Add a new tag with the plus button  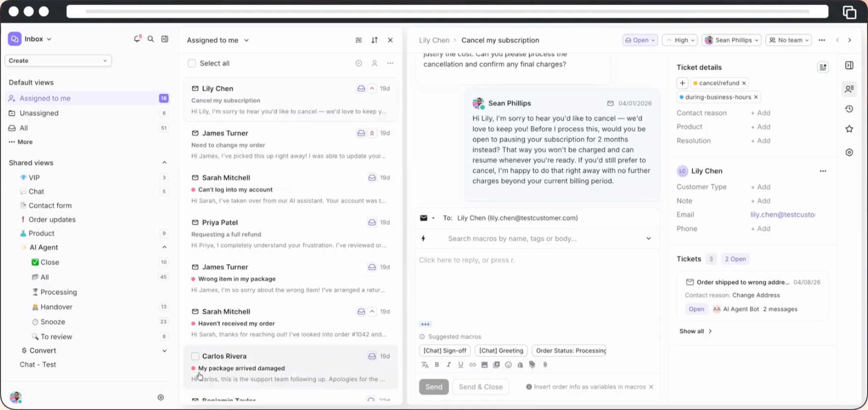click(x=682, y=83)
